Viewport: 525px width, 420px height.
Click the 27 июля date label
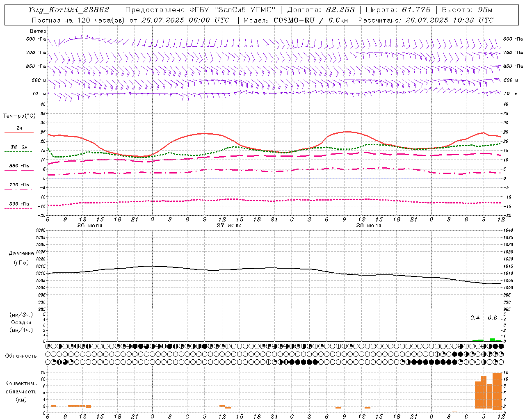[229, 225]
